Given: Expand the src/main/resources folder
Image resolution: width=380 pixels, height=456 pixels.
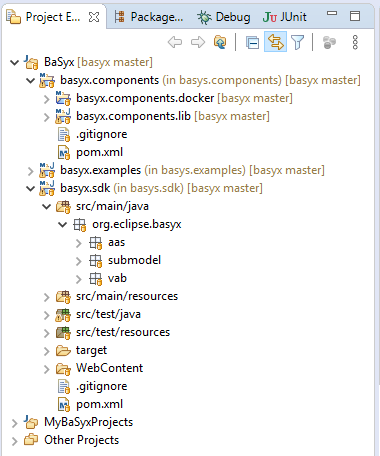Looking at the screenshot, I should click(46, 297).
